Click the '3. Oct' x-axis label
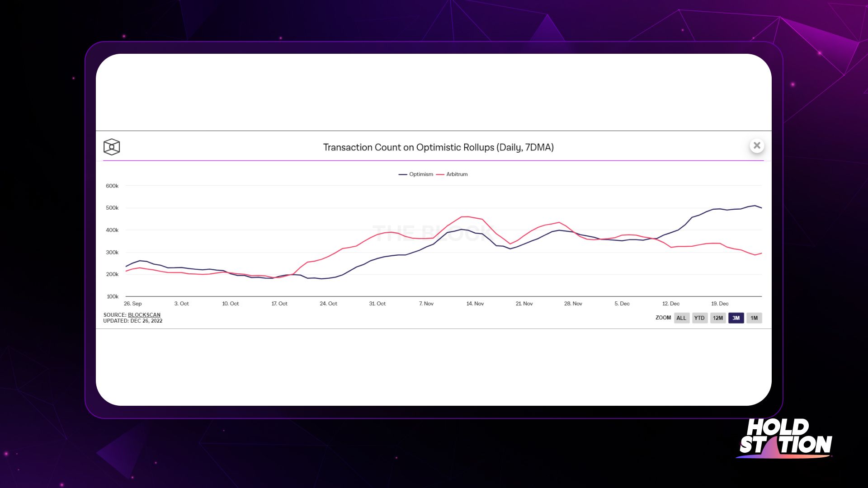 pyautogui.click(x=182, y=304)
